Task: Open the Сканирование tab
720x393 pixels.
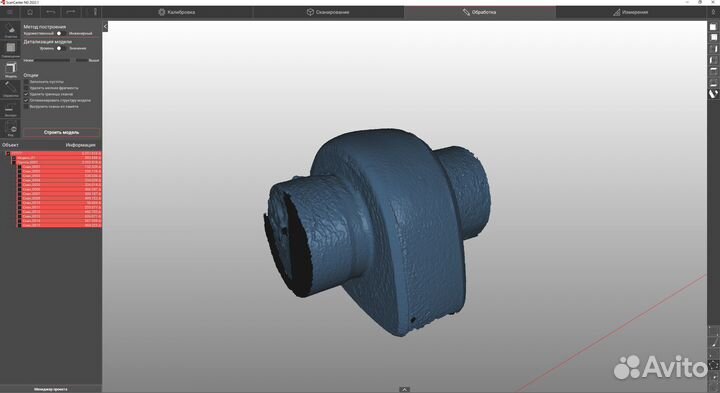Action: pos(328,12)
